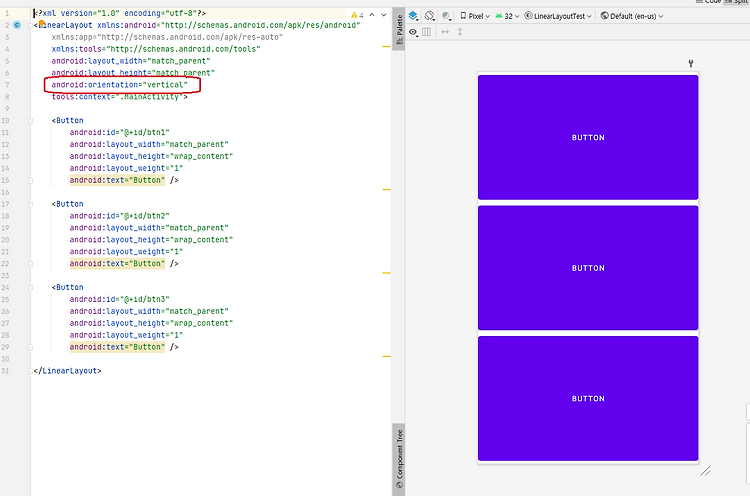Place cursor on android:orientation="vertical" line
This screenshot has height=496, width=750.
click(x=120, y=85)
